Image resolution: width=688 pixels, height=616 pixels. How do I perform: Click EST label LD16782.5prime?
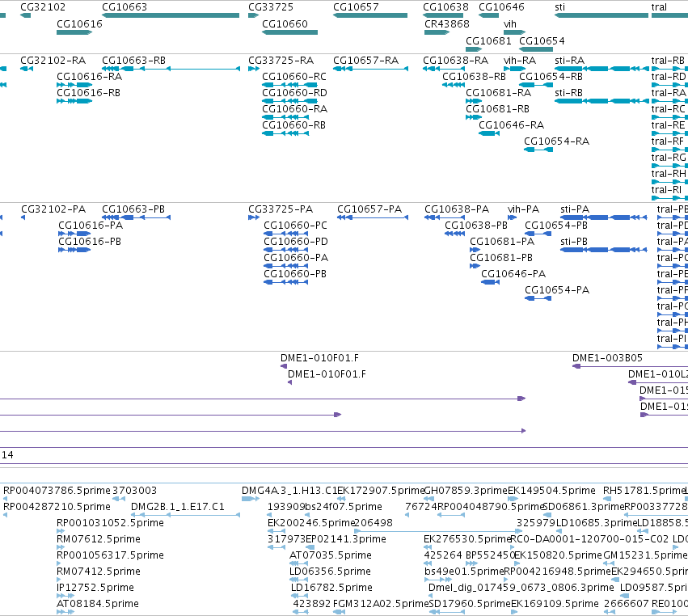click(331, 588)
